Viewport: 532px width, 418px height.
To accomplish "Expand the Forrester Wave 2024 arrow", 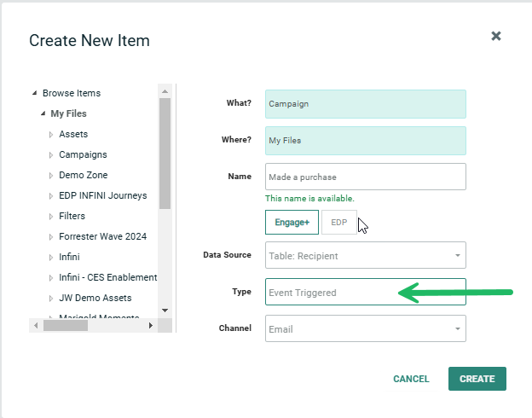I will click(51, 237).
